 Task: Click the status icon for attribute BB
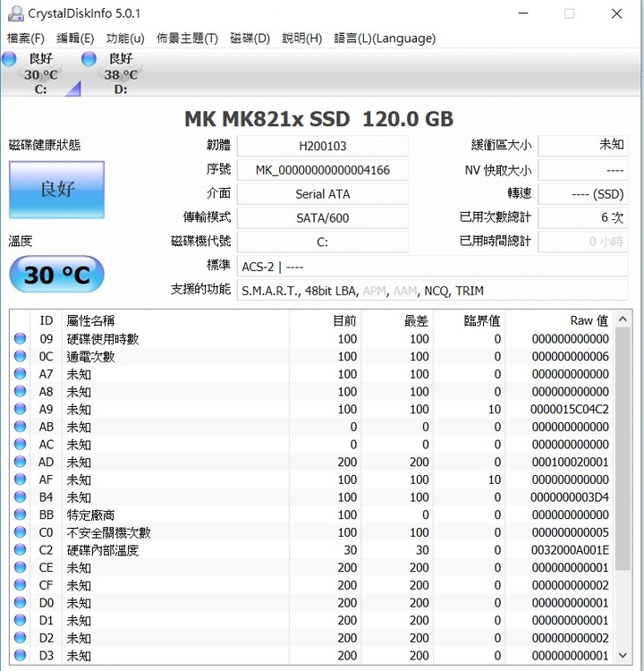tap(20, 514)
